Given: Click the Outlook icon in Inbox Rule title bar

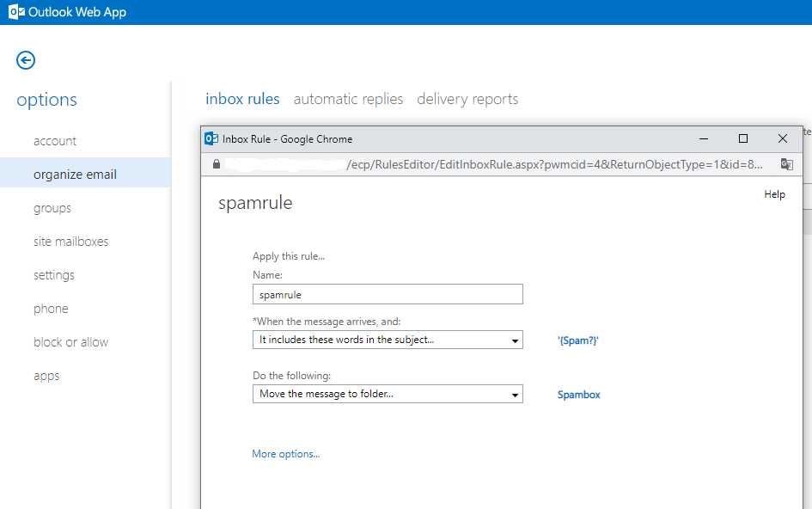Looking at the screenshot, I should (211, 139).
